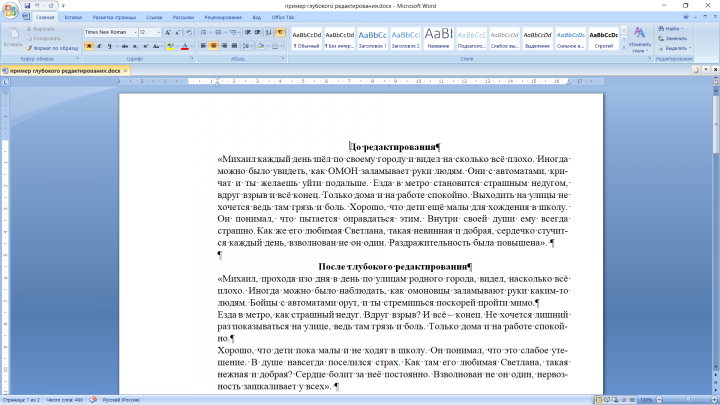Start a numbered list
Image resolution: width=720 pixels, height=405 pixels.
click(x=218, y=33)
